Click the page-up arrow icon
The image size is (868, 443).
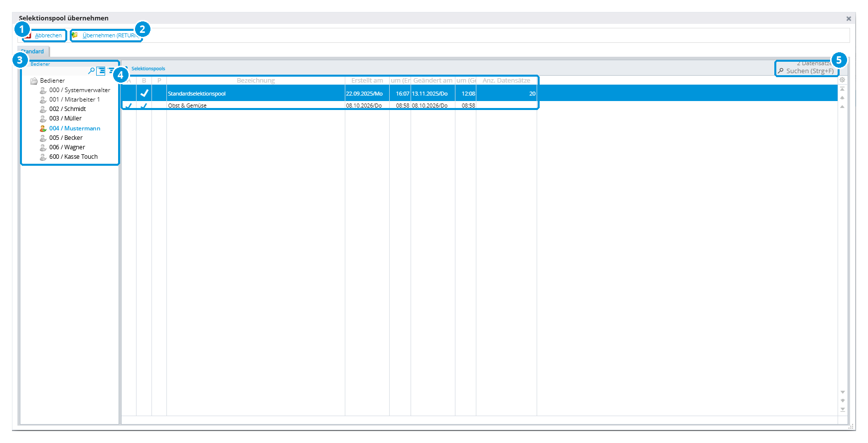coord(843,98)
